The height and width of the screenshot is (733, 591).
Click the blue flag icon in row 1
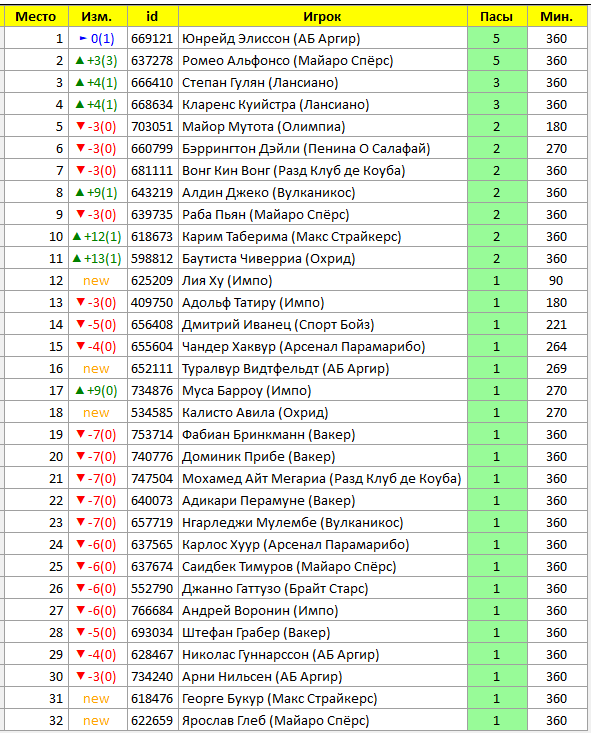[x=83, y=38]
